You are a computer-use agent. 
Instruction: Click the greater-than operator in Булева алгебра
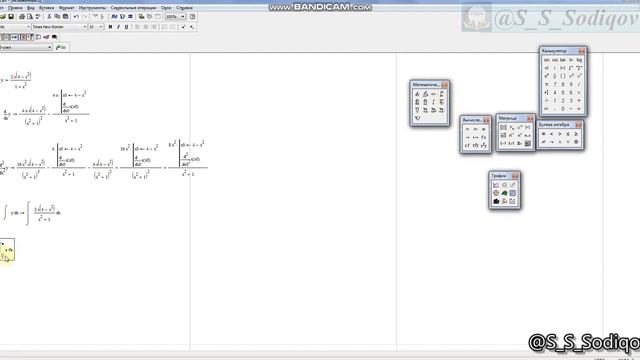(560, 133)
